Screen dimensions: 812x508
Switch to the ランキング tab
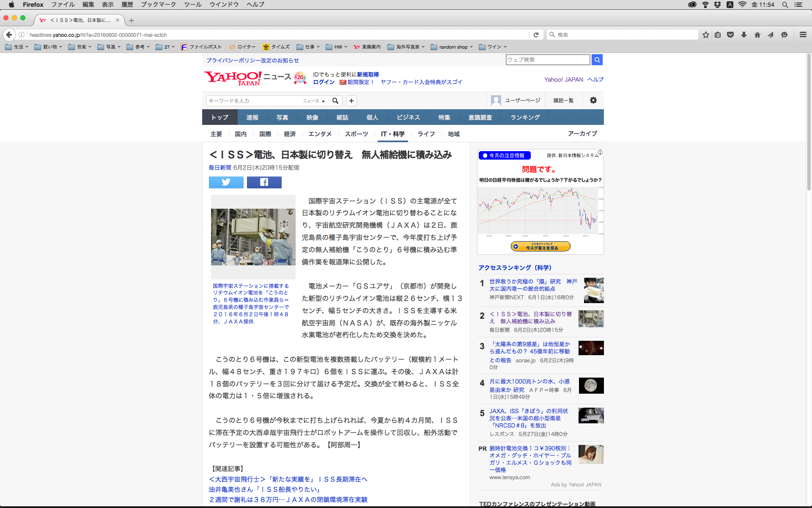(x=525, y=117)
